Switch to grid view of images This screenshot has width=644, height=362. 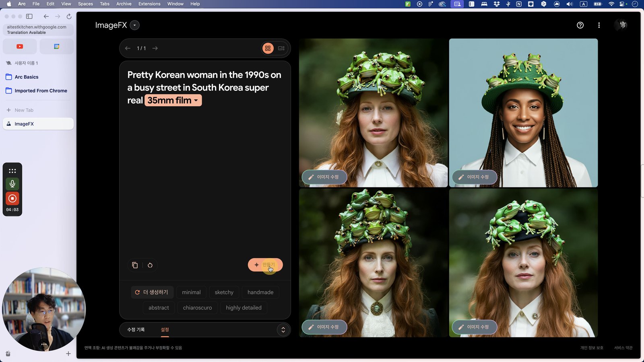click(x=268, y=48)
